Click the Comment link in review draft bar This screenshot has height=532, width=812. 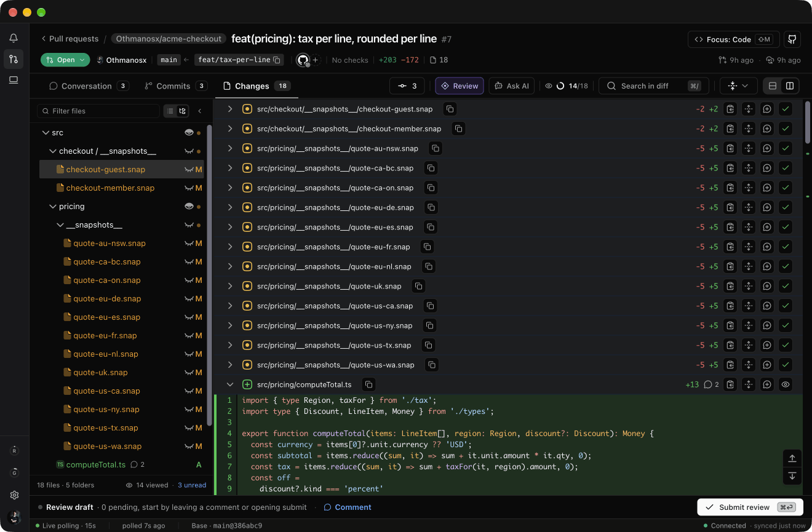(348, 507)
